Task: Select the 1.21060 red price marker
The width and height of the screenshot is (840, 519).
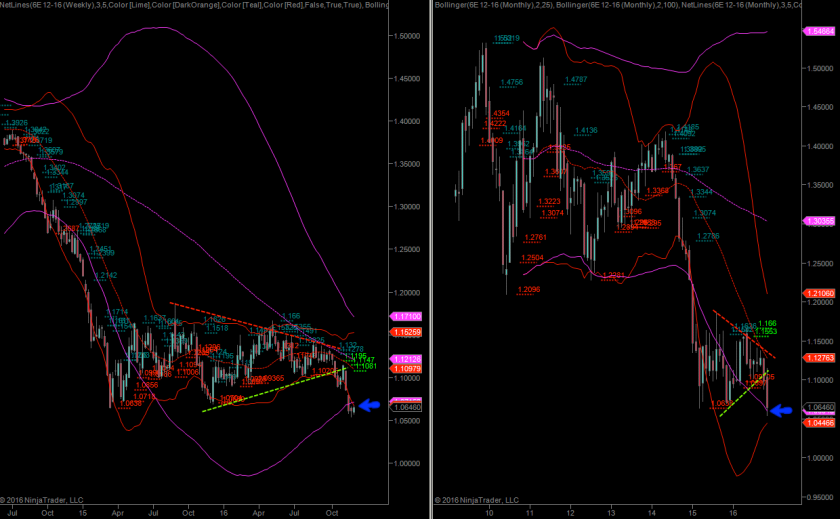Action: tap(819, 293)
